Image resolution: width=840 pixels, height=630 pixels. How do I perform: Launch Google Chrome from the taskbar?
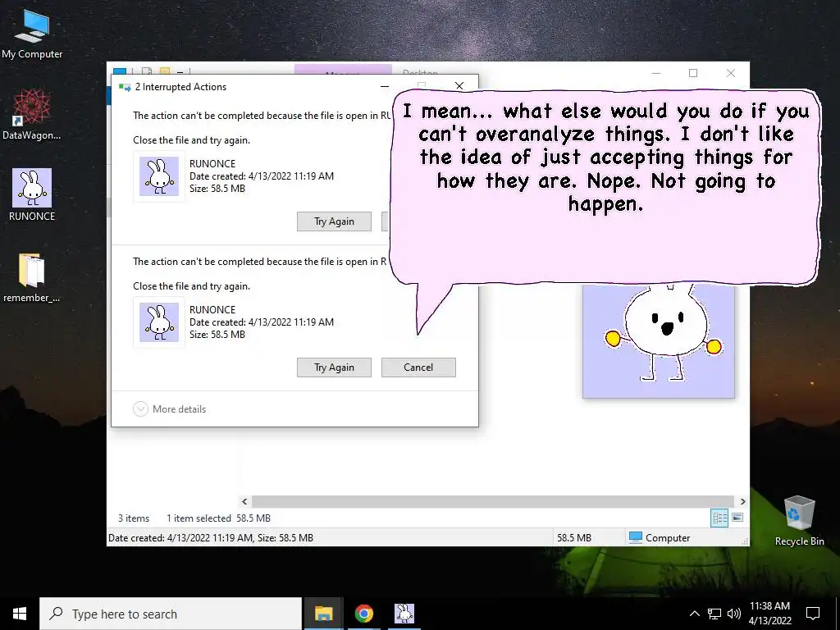[363, 614]
